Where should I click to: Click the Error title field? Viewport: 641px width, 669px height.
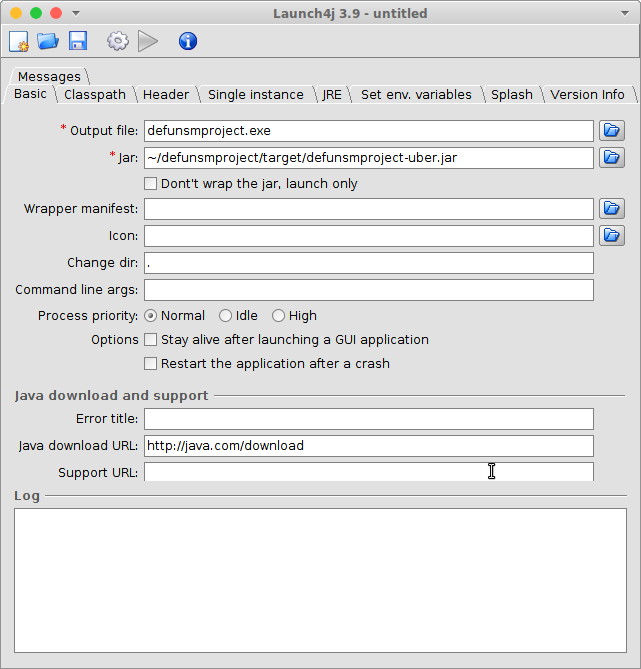point(369,419)
